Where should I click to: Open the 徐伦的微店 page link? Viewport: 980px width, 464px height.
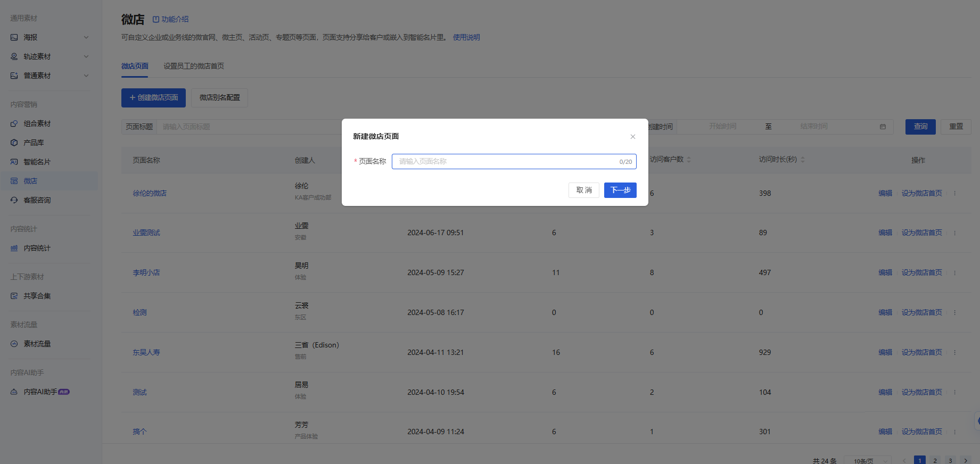150,193
